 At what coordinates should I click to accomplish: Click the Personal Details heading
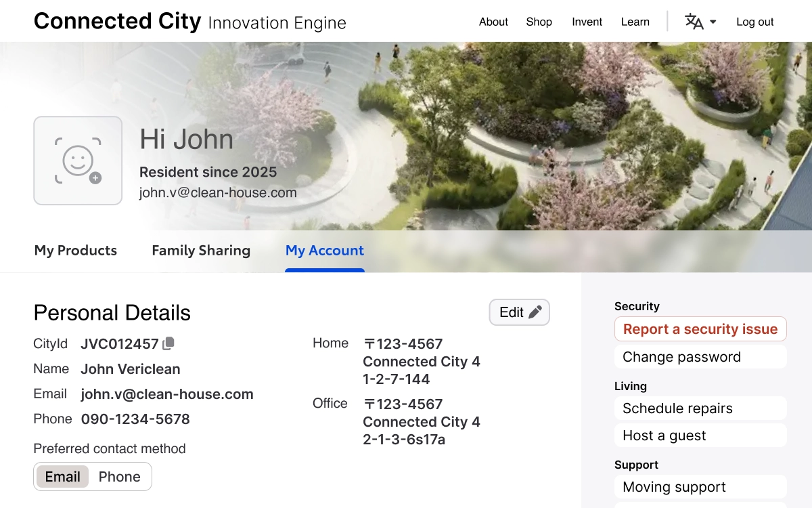pyautogui.click(x=112, y=313)
